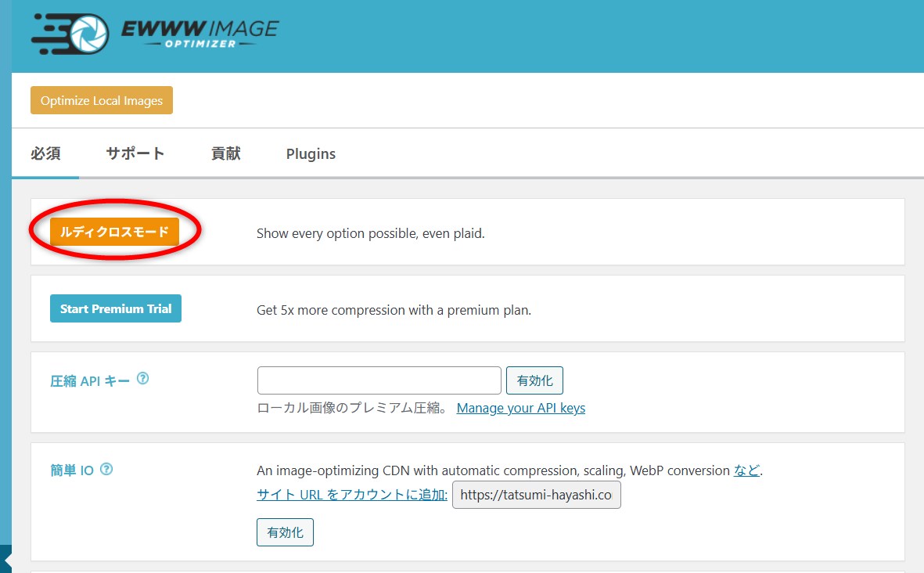
Task: Open the 貢献 tab
Action: click(x=225, y=153)
